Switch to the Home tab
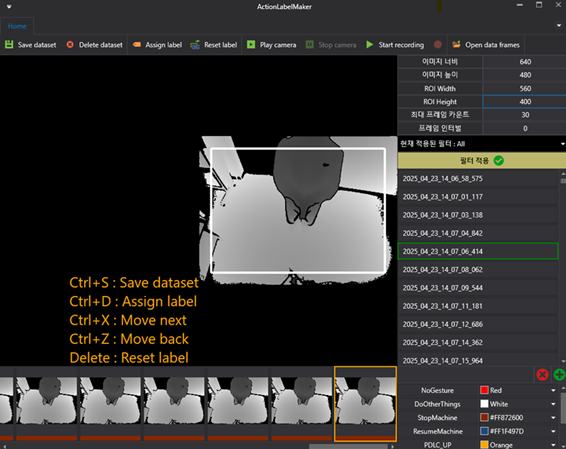566x449 pixels. point(17,26)
